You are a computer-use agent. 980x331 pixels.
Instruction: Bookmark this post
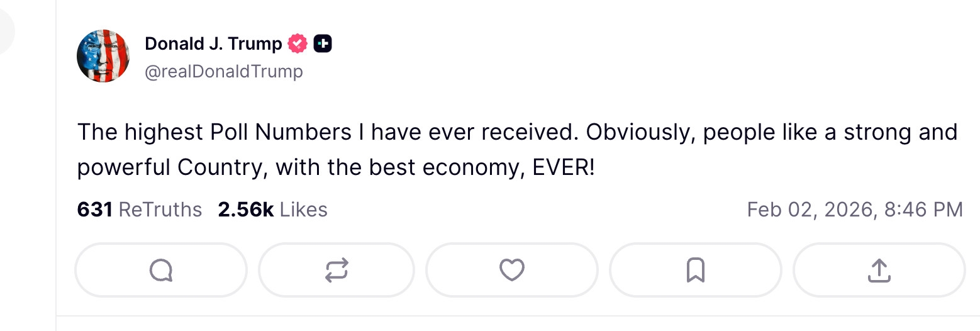click(x=695, y=270)
